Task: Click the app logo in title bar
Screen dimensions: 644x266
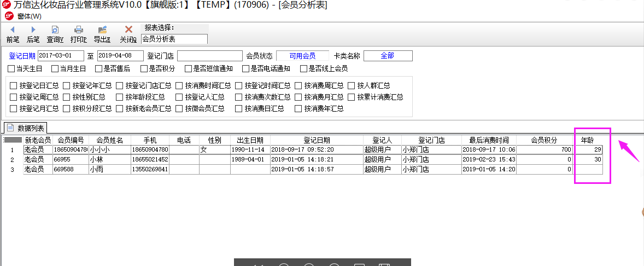Action: (6, 5)
